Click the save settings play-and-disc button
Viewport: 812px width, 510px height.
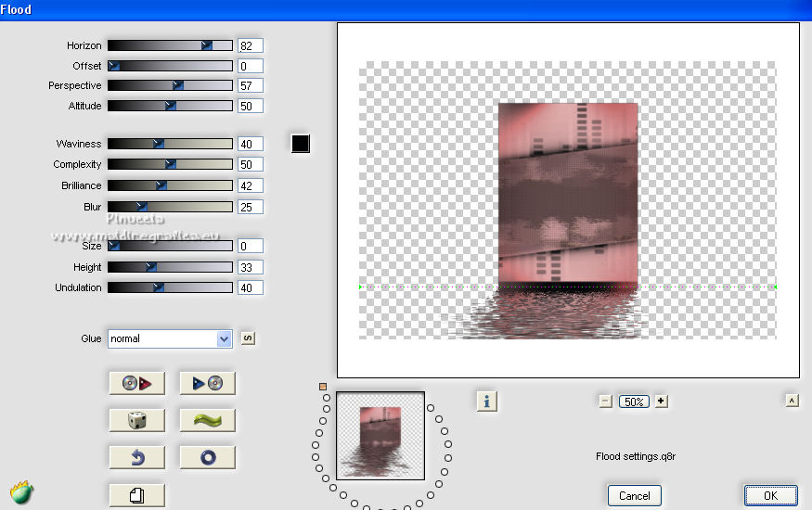click(x=208, y=383)
